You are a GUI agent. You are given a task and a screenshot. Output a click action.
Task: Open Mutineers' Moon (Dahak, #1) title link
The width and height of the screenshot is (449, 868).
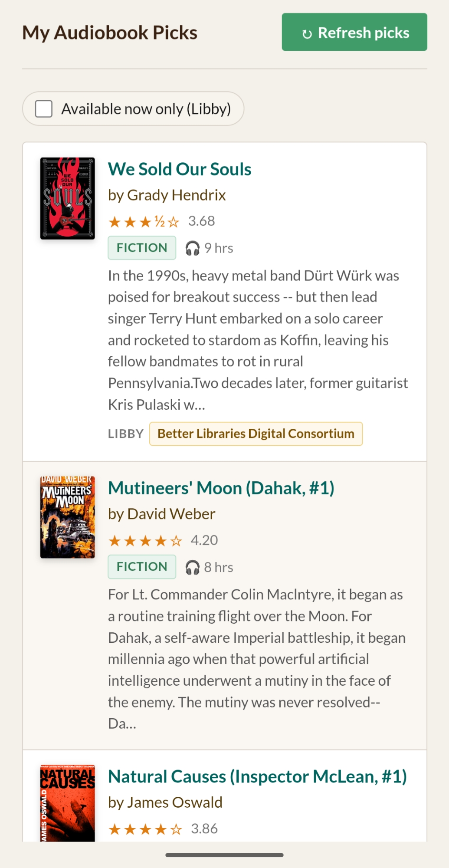click(x=221, y=488)
